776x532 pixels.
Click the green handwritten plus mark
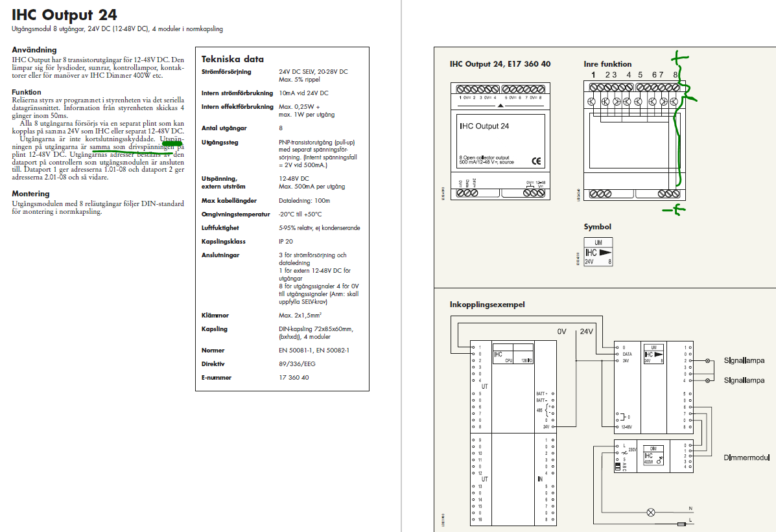(x=677, y=60)
